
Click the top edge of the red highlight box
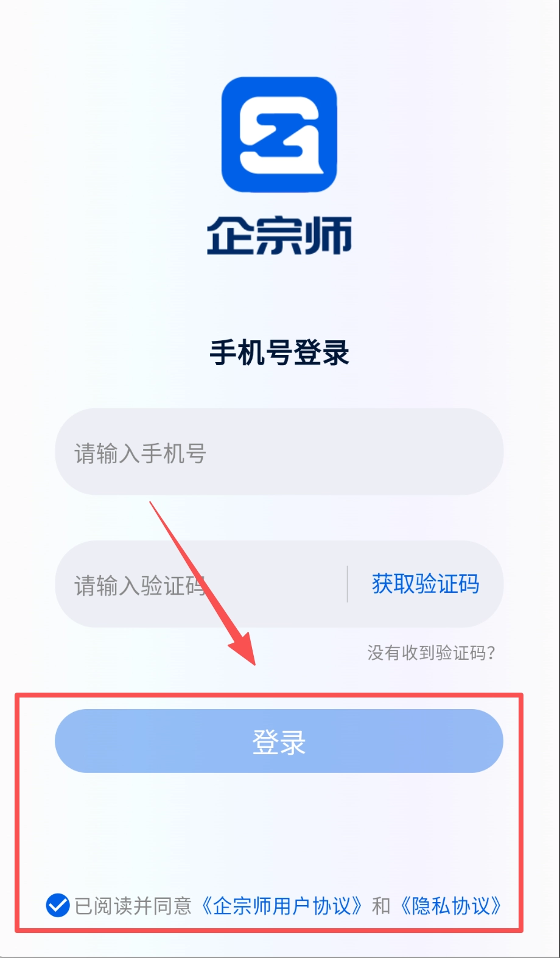click(269, 694)
